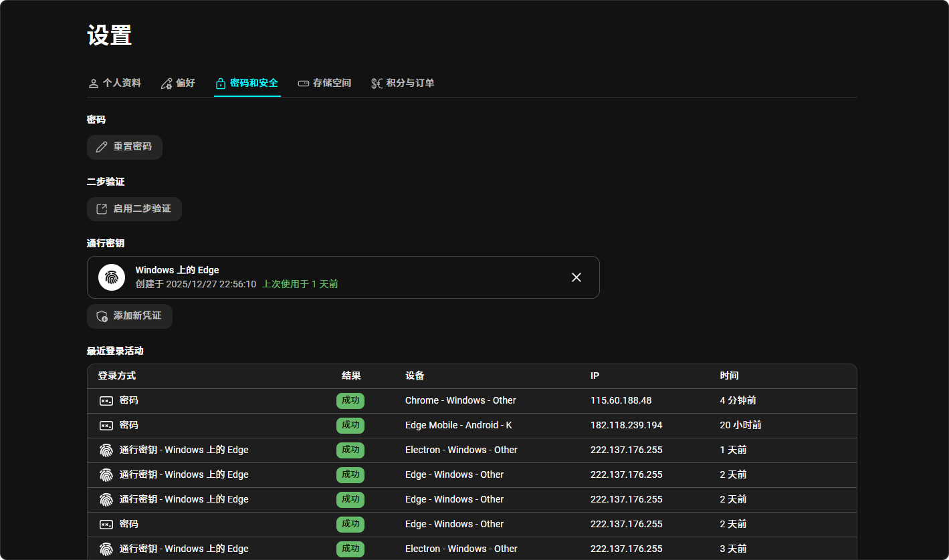The image size is (949, 560).
Task: Click the fingerprint icon of the passkey card
Action: coord(112,277)
